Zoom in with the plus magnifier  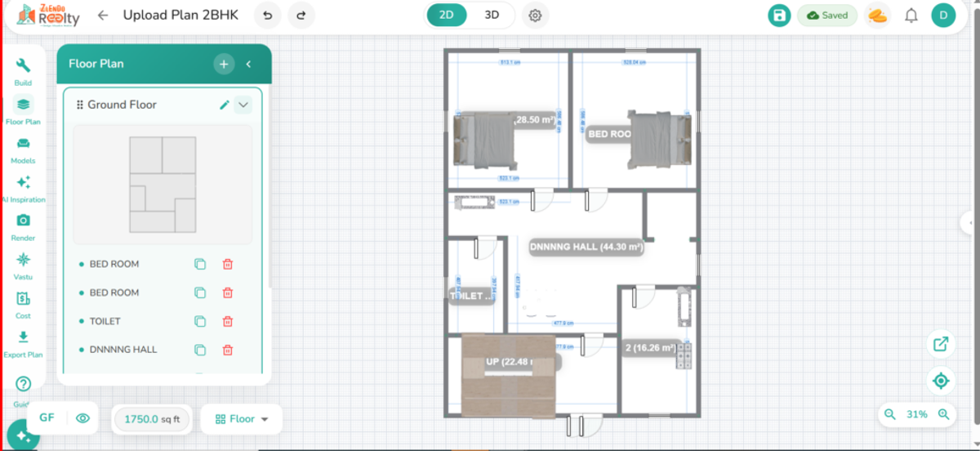coord(944,415)
